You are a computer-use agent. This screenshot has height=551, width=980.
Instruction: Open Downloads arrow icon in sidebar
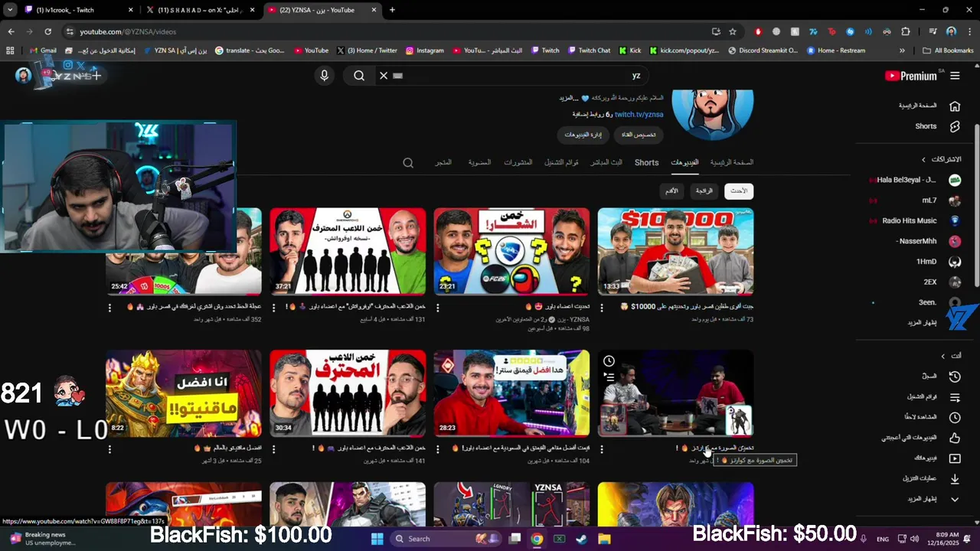tap(955, 479)
